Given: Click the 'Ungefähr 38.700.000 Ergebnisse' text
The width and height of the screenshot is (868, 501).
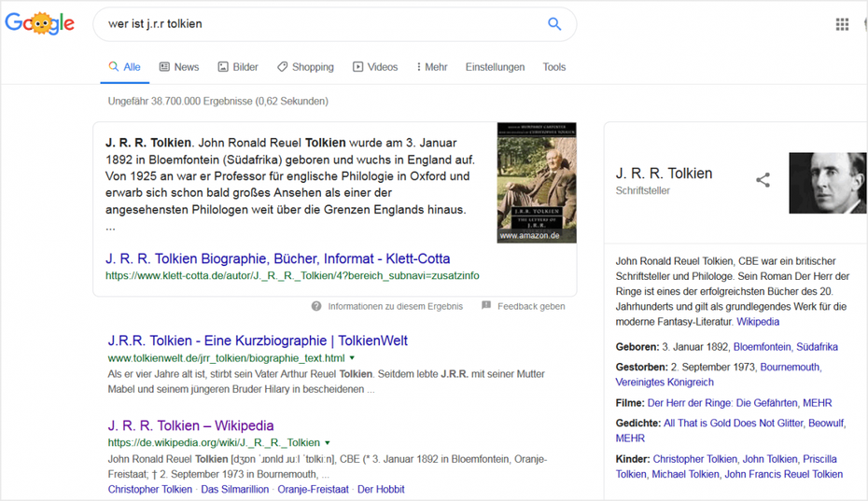Looking at the screenshot, I should [217, 102].
